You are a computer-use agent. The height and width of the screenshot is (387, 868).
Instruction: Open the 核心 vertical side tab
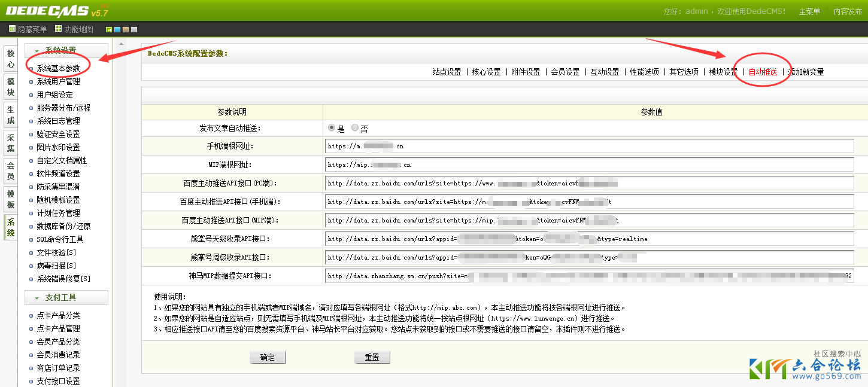[10, 59]
